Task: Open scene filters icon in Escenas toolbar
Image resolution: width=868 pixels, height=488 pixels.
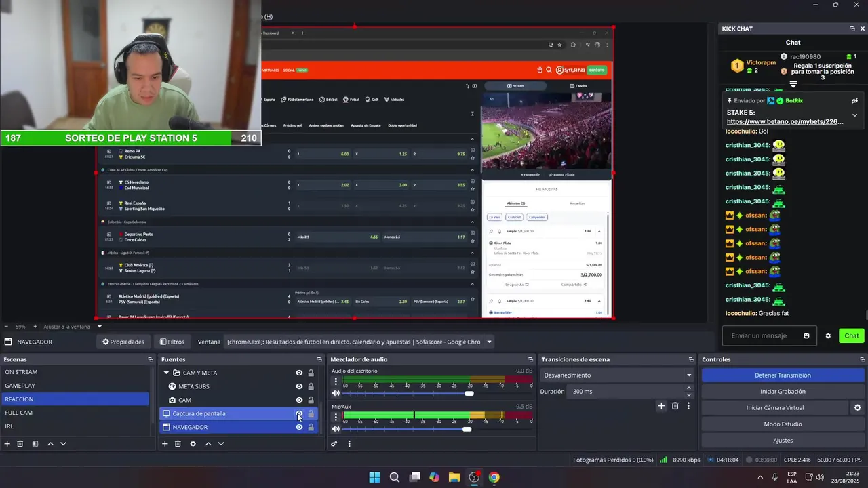Action: (35, 444)
